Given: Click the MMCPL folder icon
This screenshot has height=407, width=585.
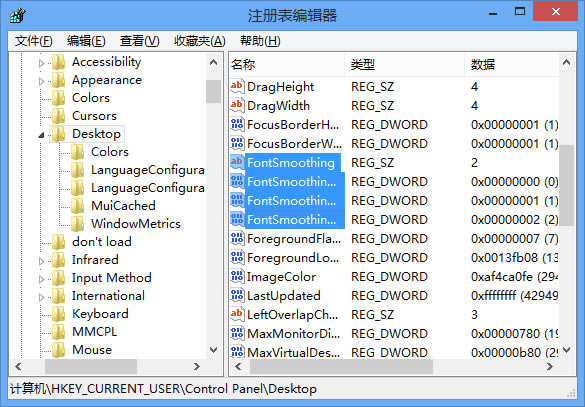Looking at the screenshot, I should (58, 332).
